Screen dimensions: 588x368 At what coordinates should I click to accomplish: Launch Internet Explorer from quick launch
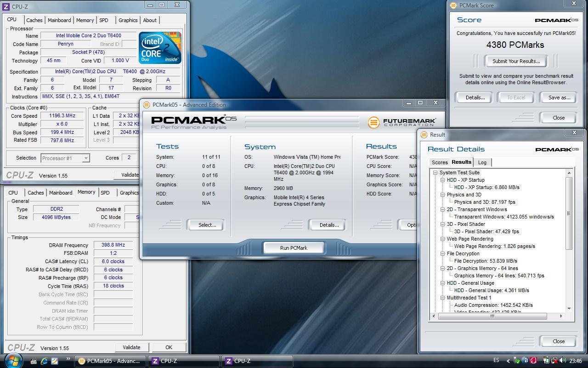(44, 361)
